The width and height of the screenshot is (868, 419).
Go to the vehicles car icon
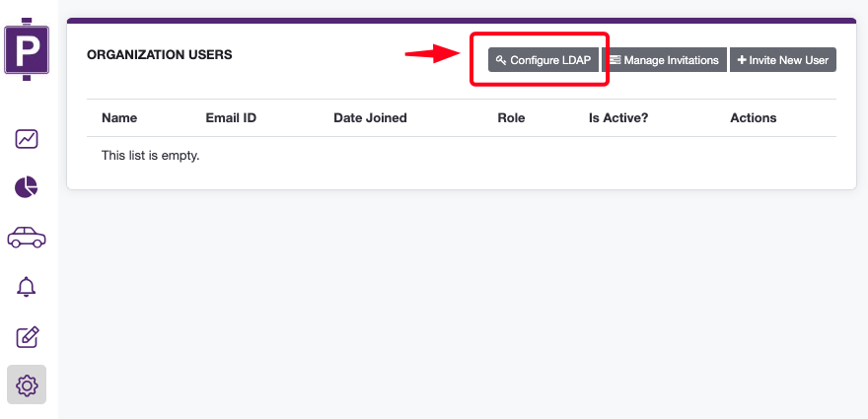coord(27,237)
